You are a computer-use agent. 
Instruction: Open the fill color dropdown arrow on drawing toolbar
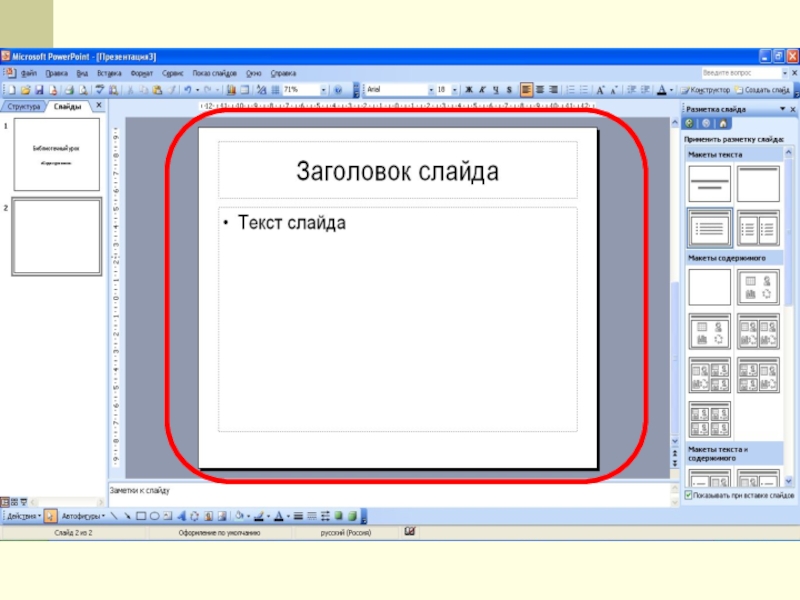coord(248,516)
